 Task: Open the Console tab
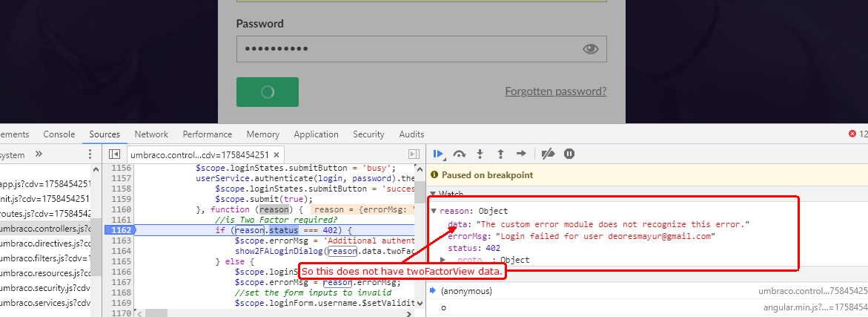tap(59, 134)
